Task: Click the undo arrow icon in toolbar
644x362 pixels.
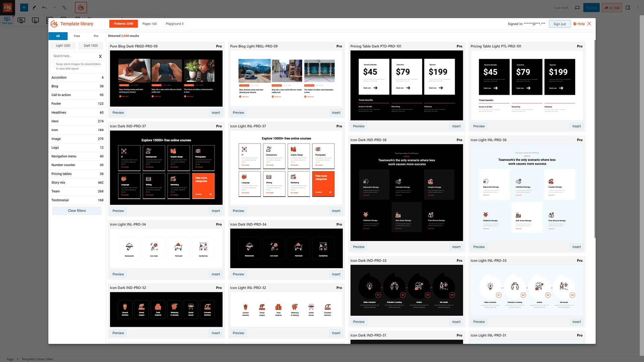Action: (44, 7)
